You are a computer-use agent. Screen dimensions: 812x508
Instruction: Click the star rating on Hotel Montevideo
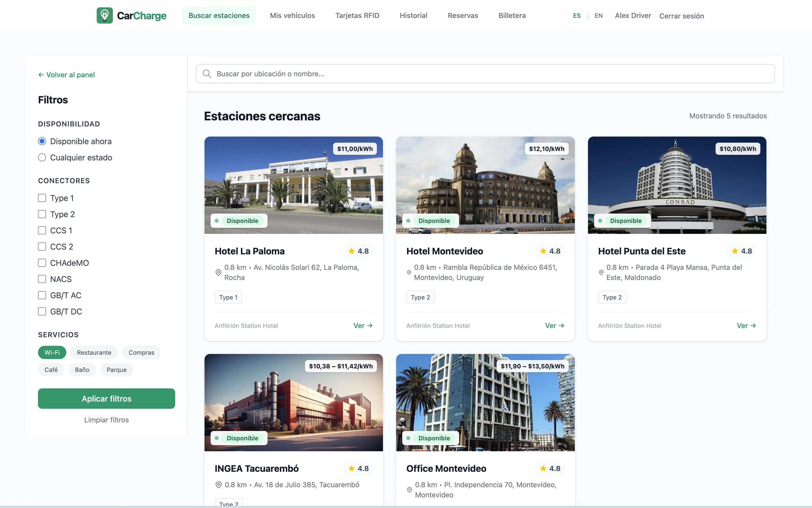pyautogui.click(x=550, y=251)
